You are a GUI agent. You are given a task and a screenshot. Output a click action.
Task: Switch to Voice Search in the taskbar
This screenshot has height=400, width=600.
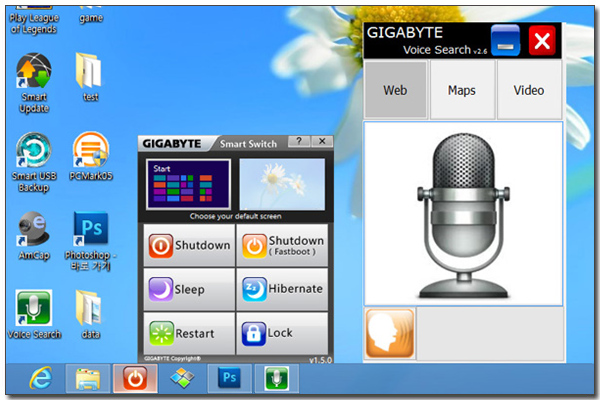277,378
